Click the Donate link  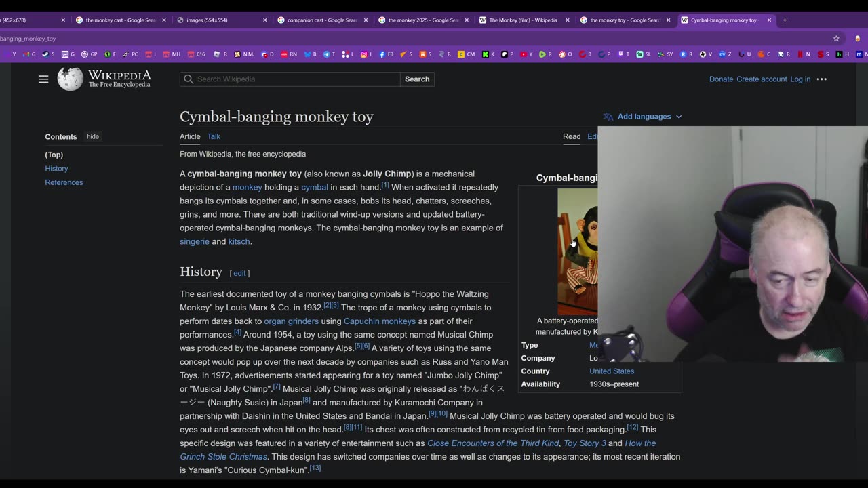pos(721,79)
